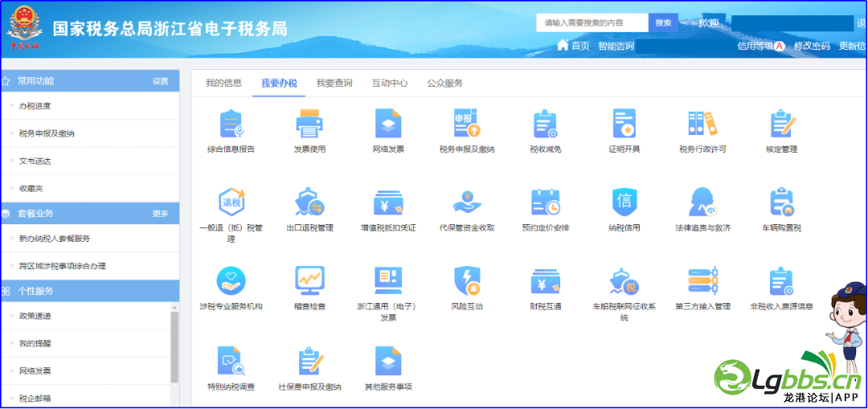The image size is (868, 409).
Task: Click the 首页 home icon
Action: click(563, 45)
